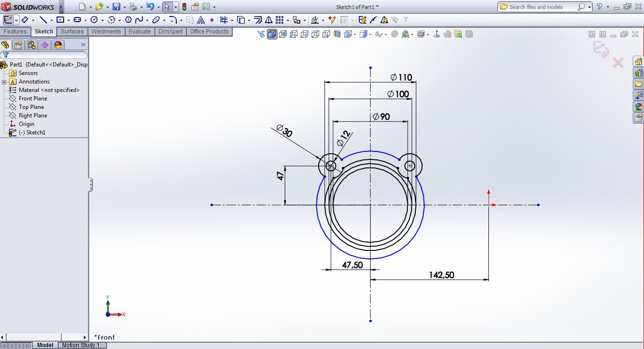Choose the Spline tool in sketch toolbar
The width and height of the screenshot is (644, 349).
click(x=139, y=20)
